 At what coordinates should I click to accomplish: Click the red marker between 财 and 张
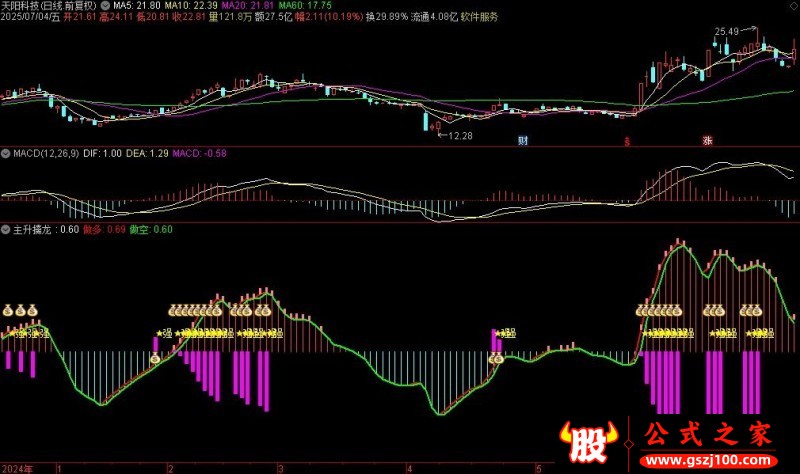pos(628,141)
